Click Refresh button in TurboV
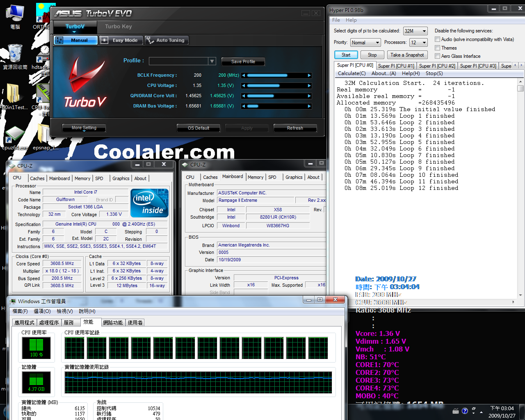This screenshot has width=525, height=420. pyautogui.click(x=295, y=128)
